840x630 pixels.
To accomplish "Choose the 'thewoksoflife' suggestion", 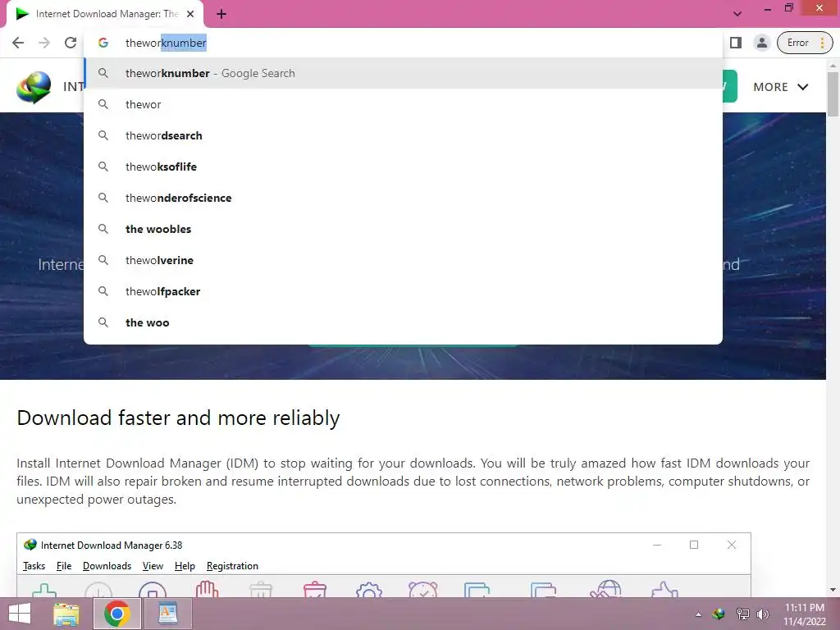I will 403,167.
